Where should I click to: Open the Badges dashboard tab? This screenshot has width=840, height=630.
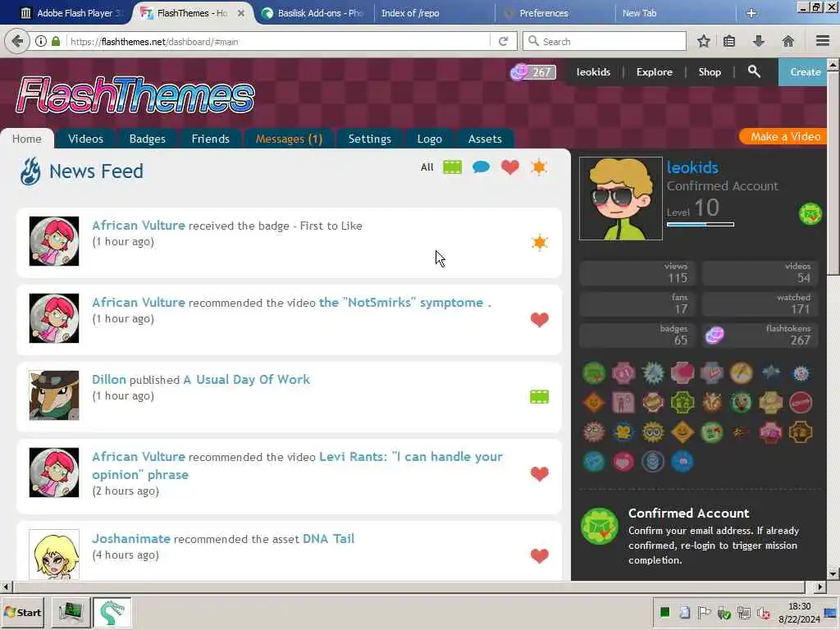pyautogui.click(x=148, y=139)
